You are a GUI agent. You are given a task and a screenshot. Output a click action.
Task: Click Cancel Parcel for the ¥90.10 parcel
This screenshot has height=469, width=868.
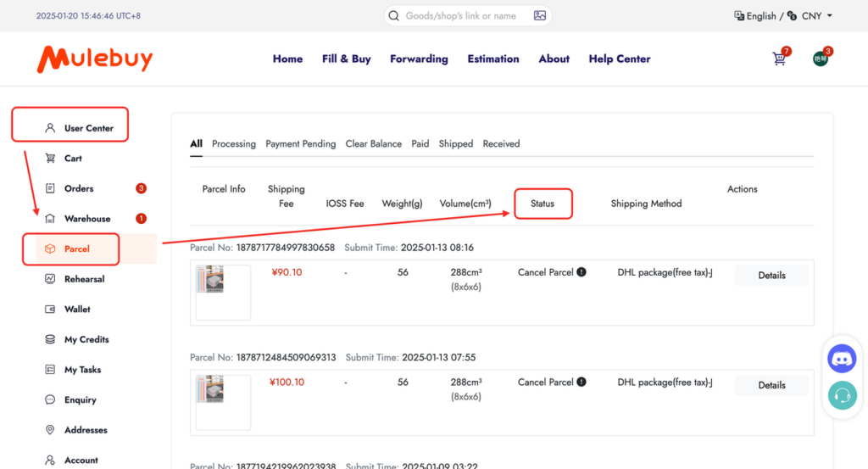pyautogui.click(x=545, y=272)
